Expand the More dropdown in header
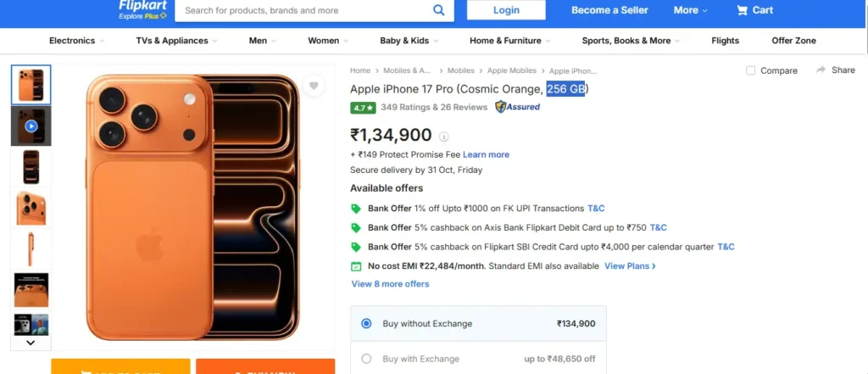This screenshot has width=868, height=374. coord(691,10)
